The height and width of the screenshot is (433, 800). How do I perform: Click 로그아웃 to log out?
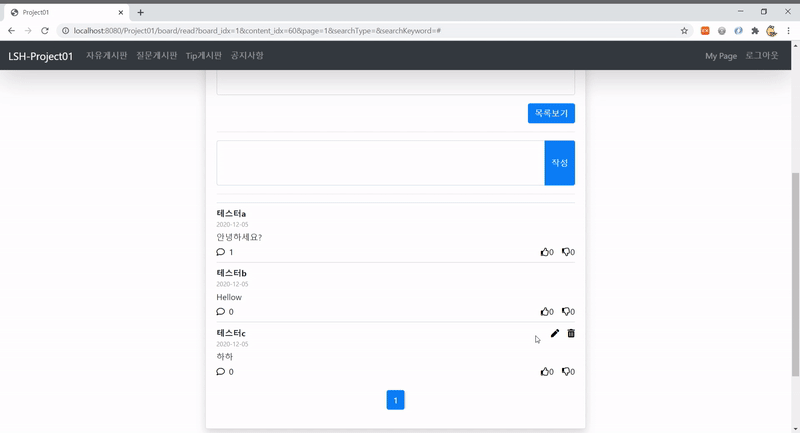coord(762,56)
